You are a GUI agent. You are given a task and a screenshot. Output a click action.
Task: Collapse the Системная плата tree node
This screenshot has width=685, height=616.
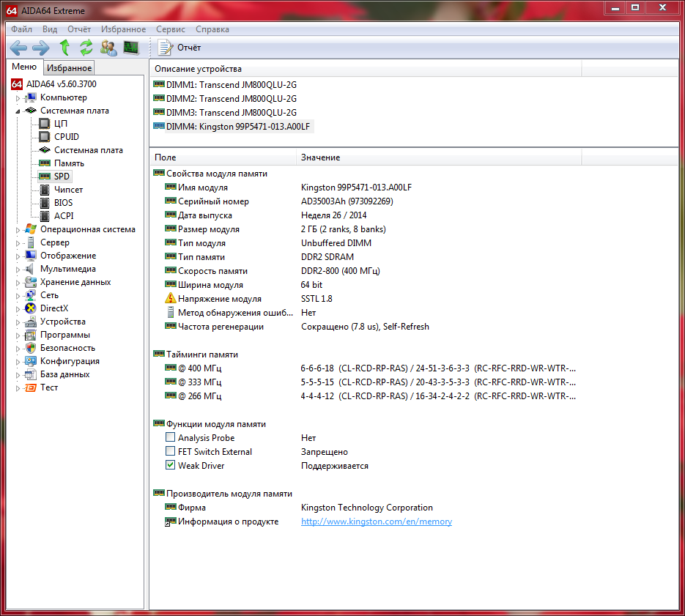pos(18,111)
